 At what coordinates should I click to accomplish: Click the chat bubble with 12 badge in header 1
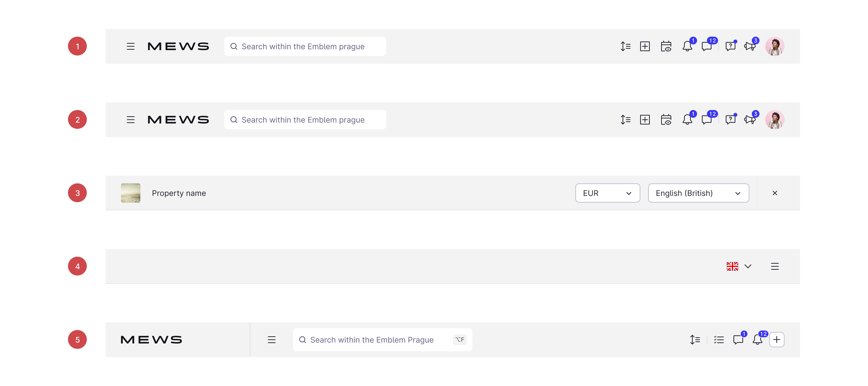707,46
